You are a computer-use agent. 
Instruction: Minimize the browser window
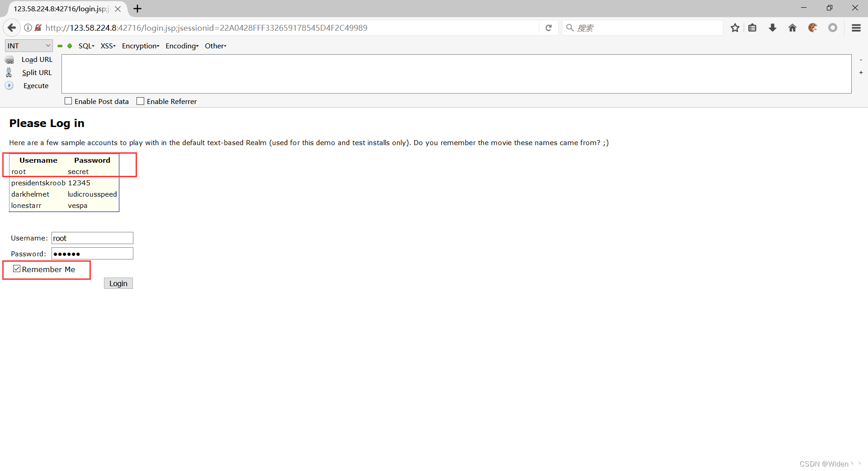point(804,8)
